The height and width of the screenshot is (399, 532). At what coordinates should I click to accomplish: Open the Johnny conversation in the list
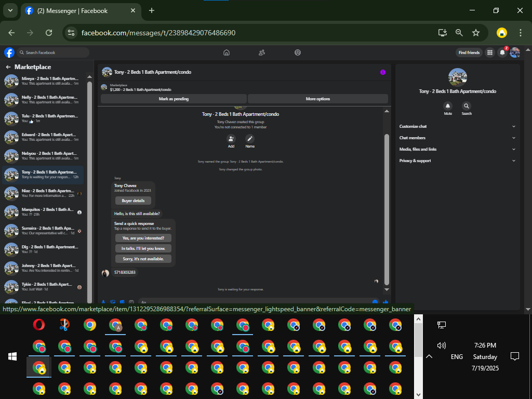(x=44, y=268)
